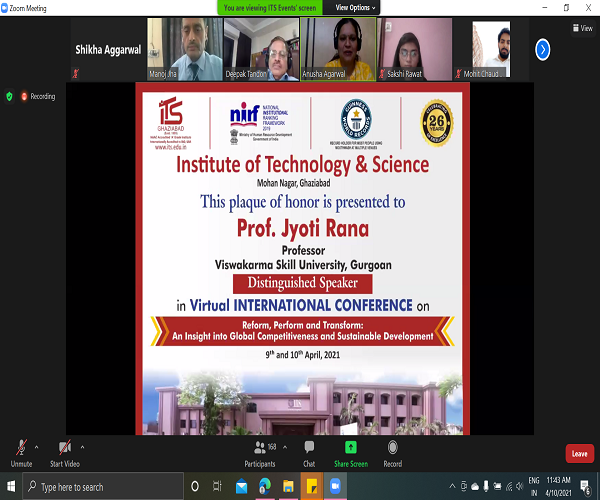Viewport: 600px width, 500px height.
Task: Click the View layout button
Action: (x=583, y=28)
